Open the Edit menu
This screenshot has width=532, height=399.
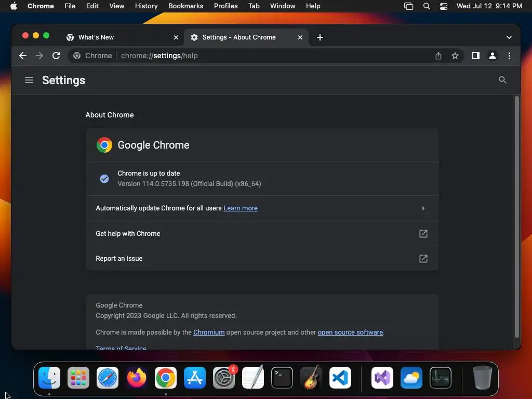click(x=92, y=6)
